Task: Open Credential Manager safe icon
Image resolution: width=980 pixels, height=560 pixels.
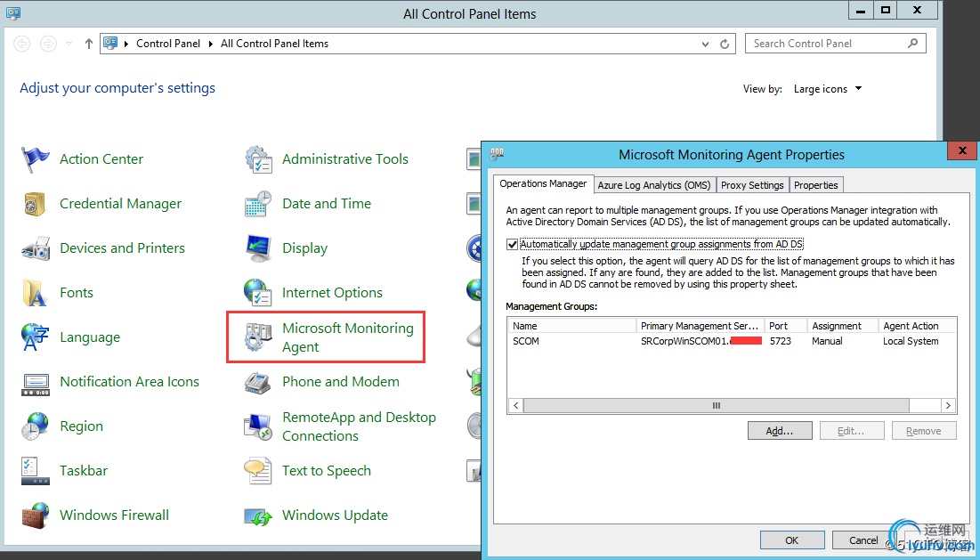Action: point(35,204)
